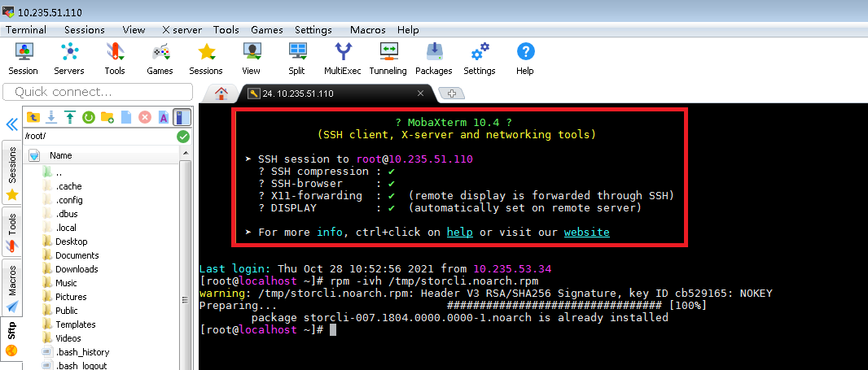Toggle the SFTP follow terminal folder button
The width and height of the screenshot is (868, 370).
[182, 117]
